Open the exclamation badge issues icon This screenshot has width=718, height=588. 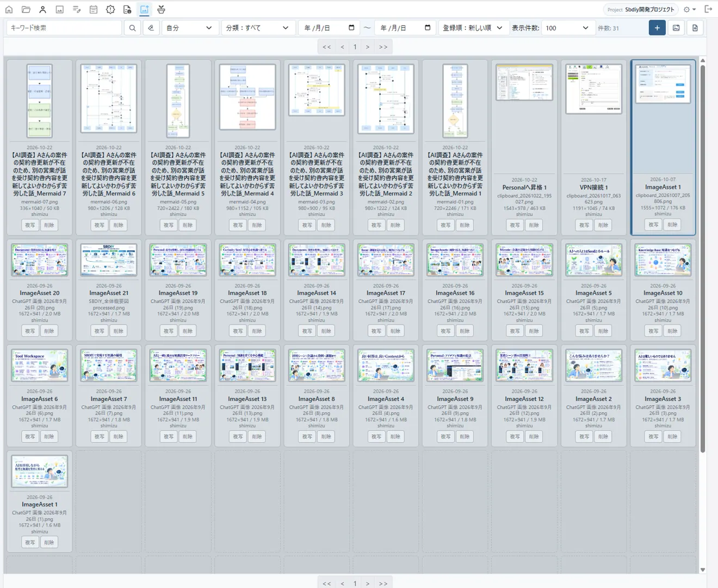point(110,9)
